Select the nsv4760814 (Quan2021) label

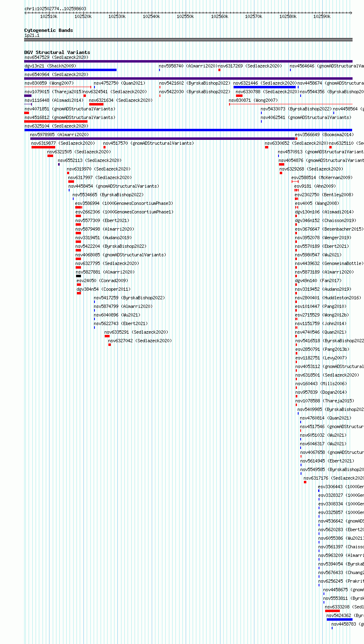point(326,418)
